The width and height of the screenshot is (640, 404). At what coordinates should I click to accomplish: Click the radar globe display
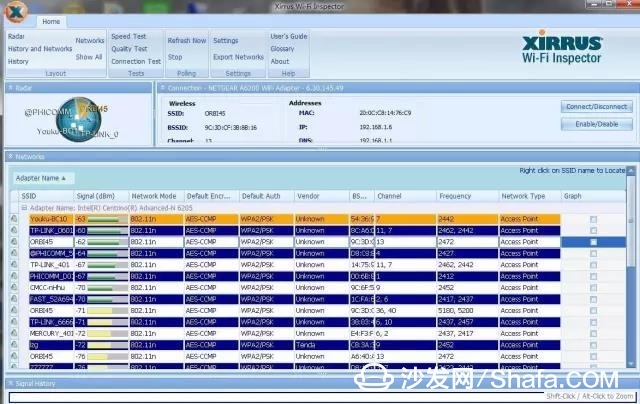click(x=78, y=119)
